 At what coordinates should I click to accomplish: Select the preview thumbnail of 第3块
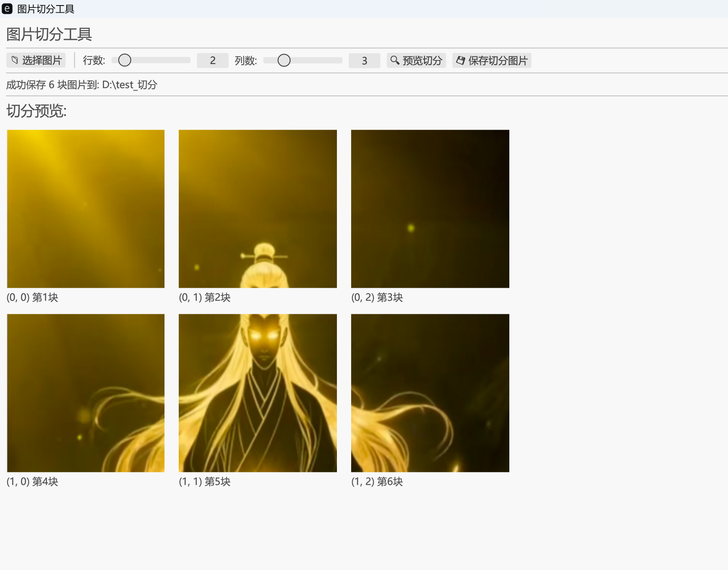tap(430, 209)
